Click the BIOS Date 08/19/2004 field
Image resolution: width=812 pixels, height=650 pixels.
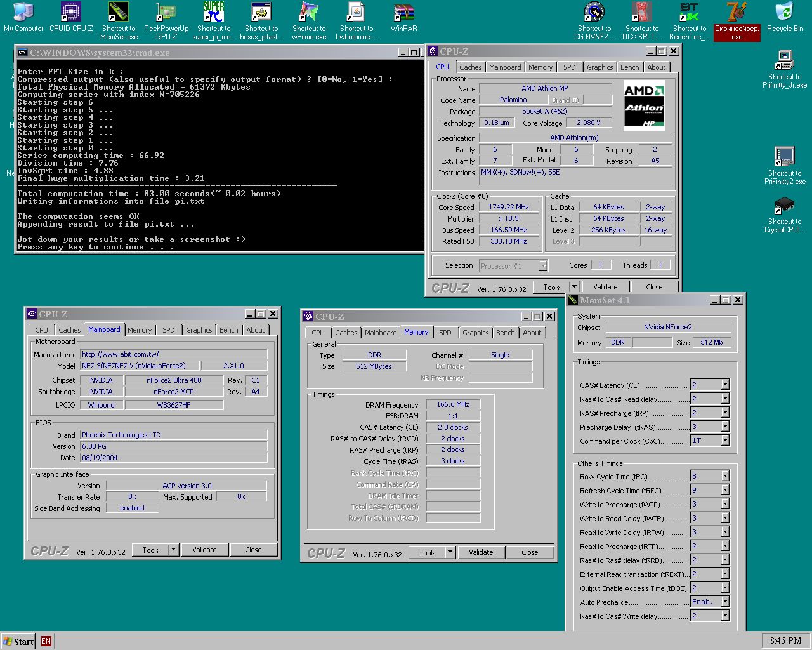[x=173, y=458]
